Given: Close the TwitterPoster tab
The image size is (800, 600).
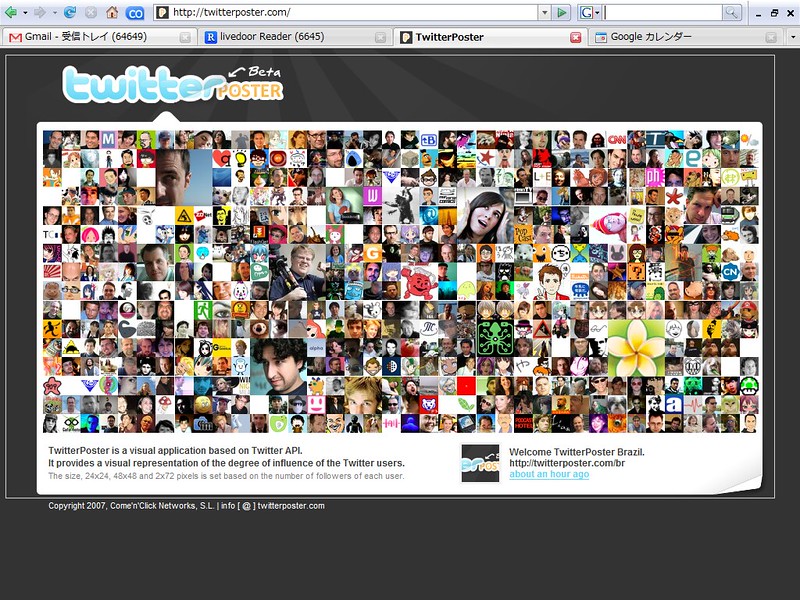Looking at the screenshot, I should pos(576,37).
